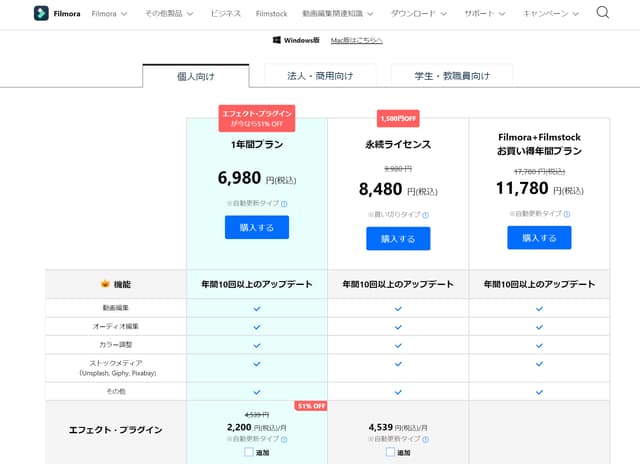Click the 11,780 price text

click(522, 188)
